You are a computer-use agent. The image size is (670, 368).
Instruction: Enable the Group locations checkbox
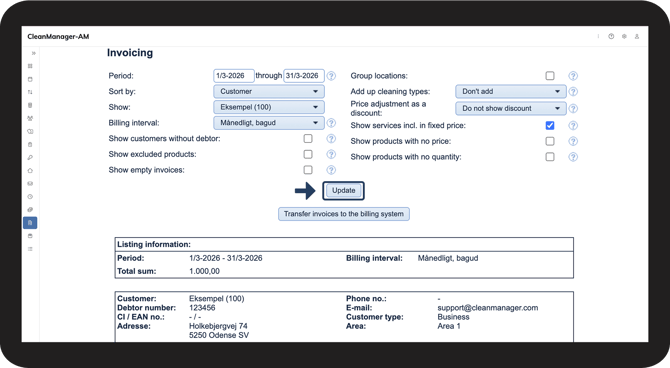550,76
